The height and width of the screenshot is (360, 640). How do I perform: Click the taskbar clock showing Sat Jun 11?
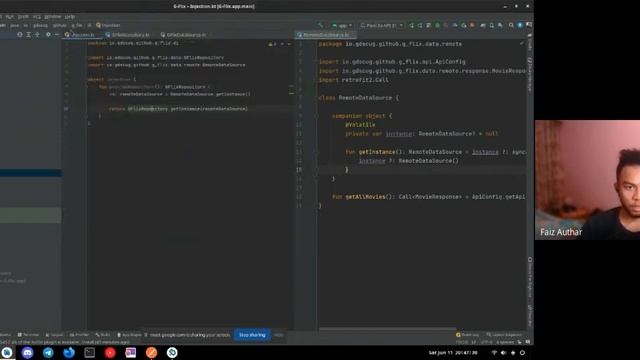pos(453,353)
